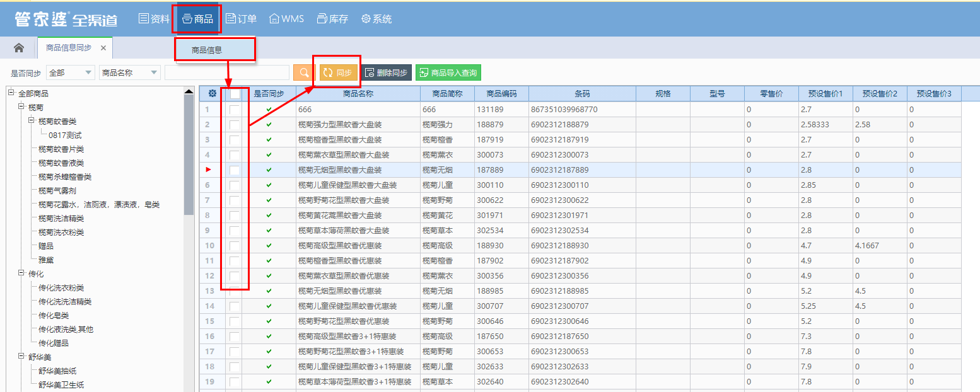Collapse the 全部商品 tree root

[11, 93]
